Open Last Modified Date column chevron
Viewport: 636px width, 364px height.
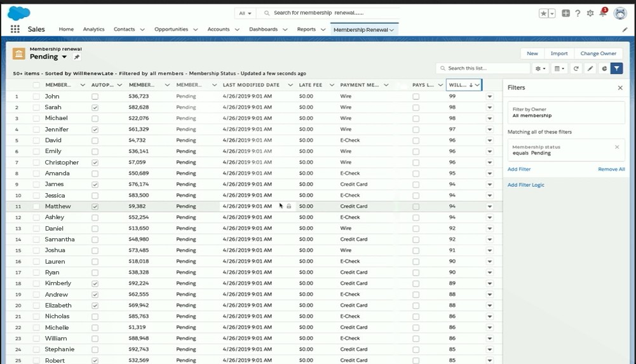pyautogui.click(x=290, y=85)
